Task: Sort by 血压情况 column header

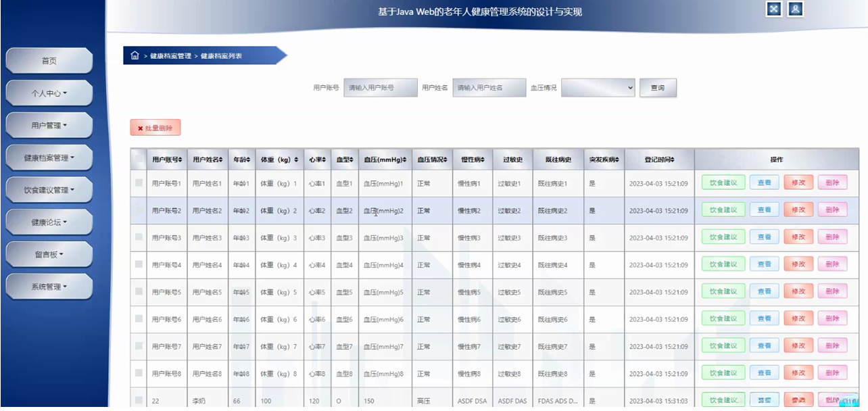Action: [432, 160]
